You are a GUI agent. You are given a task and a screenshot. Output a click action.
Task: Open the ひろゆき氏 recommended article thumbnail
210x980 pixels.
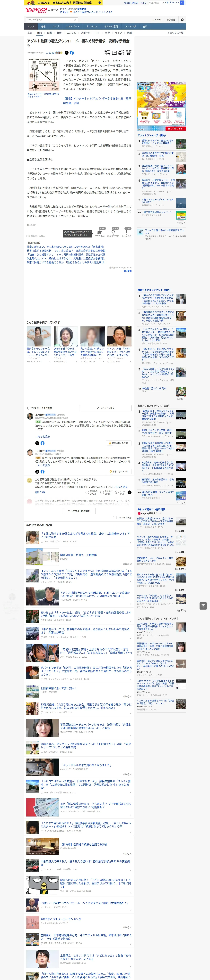tap(66, 336)
